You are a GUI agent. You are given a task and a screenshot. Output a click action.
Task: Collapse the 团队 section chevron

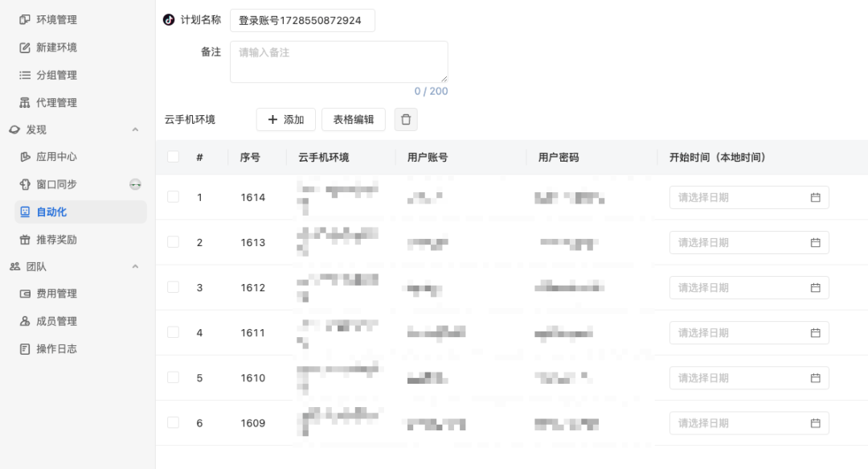[135, 266]
